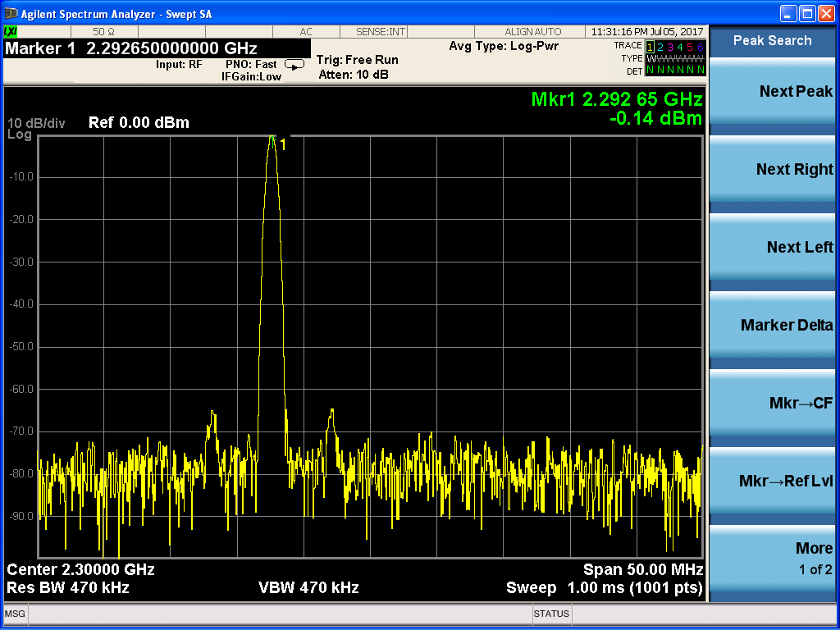Click the TYPE row of trace indicators

pyautogui.click(x=676, y=59)
